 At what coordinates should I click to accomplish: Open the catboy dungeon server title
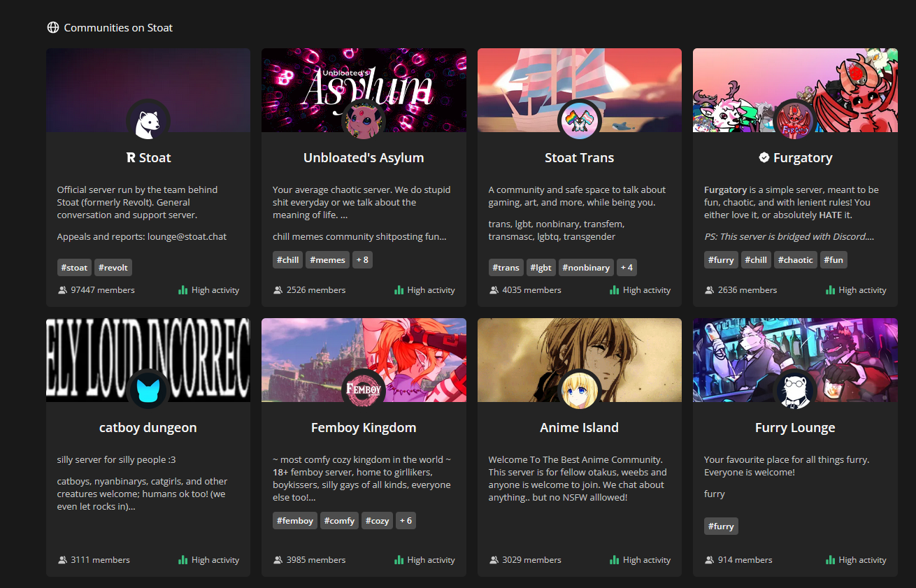pos(148,428)
